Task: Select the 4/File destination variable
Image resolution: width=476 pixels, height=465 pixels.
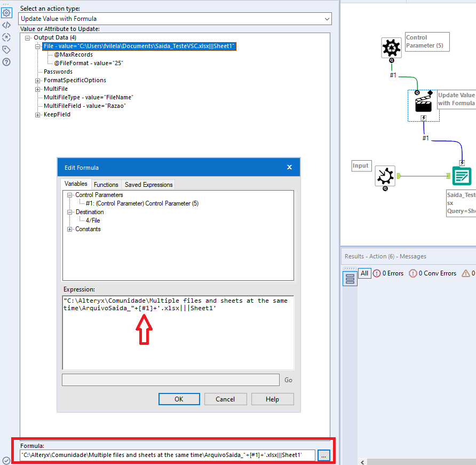Action: pos(93,220)
